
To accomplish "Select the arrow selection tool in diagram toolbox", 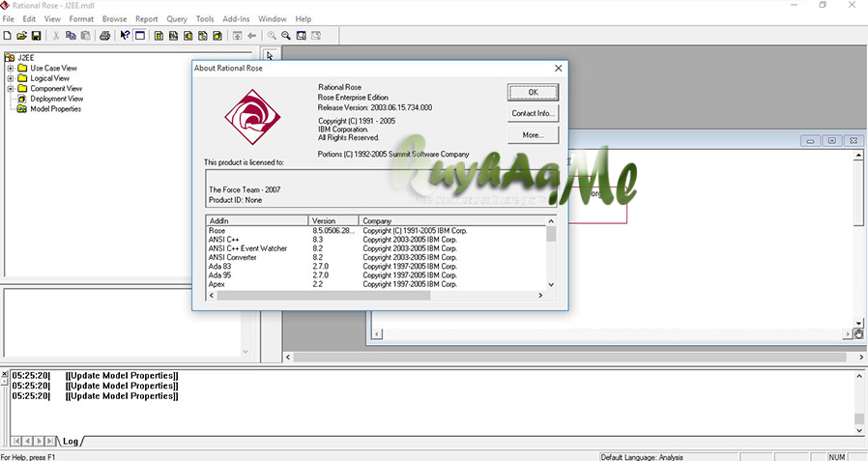I will 270,56.
